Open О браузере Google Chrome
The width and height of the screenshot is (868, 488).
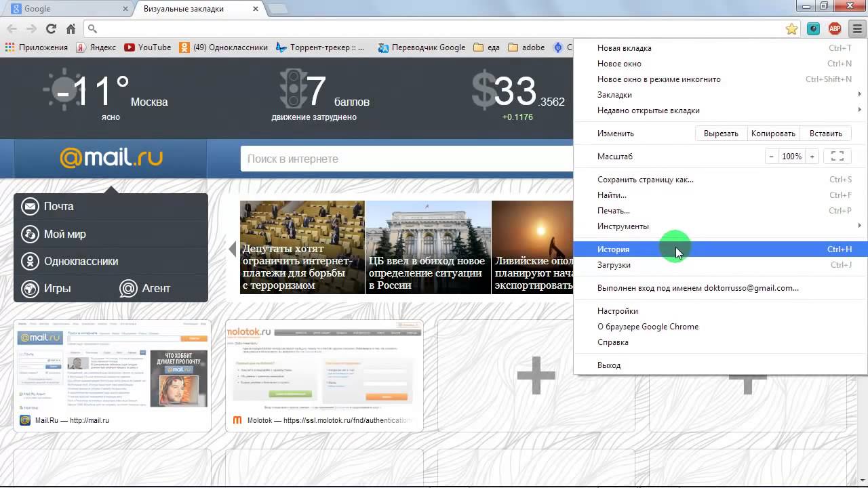(720, 327)
